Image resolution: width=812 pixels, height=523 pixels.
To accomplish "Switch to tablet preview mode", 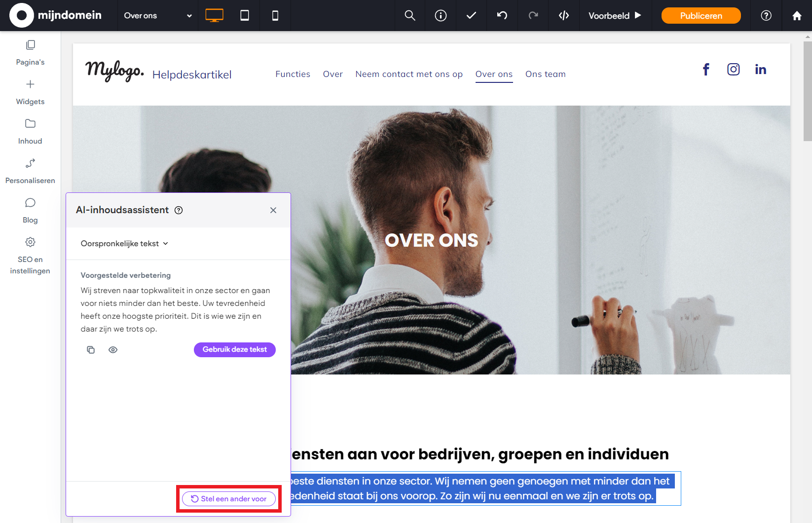I will (x=245, y=16).
